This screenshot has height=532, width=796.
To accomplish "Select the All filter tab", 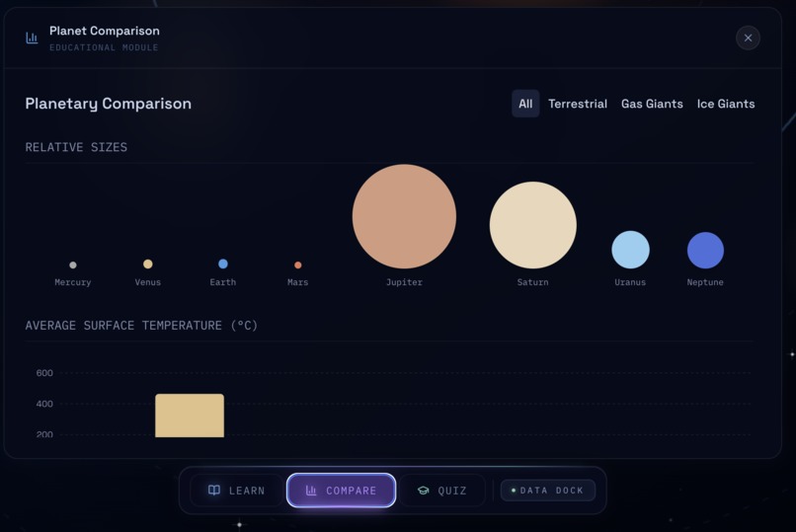I will (525, 104).
